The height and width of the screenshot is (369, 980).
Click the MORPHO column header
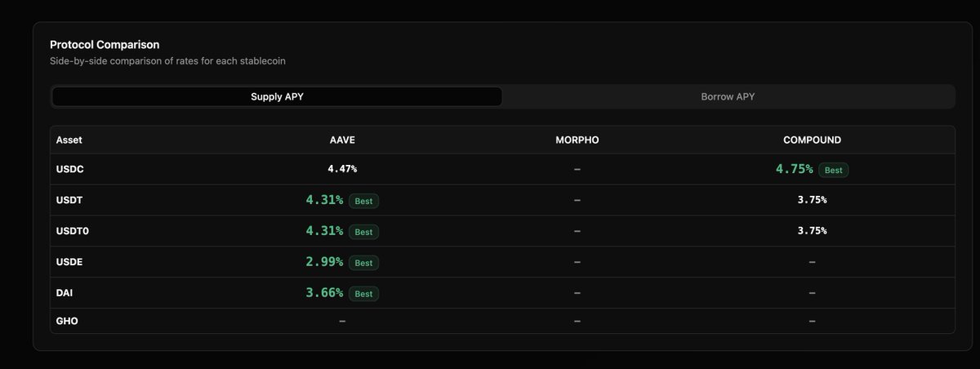[x=577, y=140]
